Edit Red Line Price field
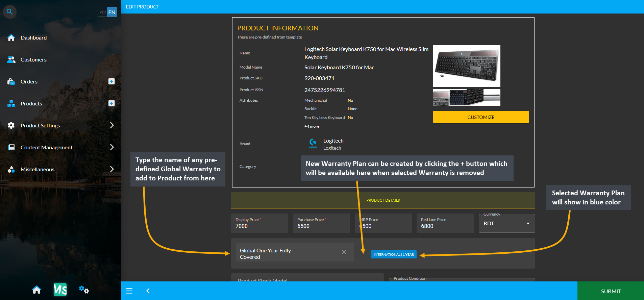This screenshot has height=300, width=644. coord(445,223)
